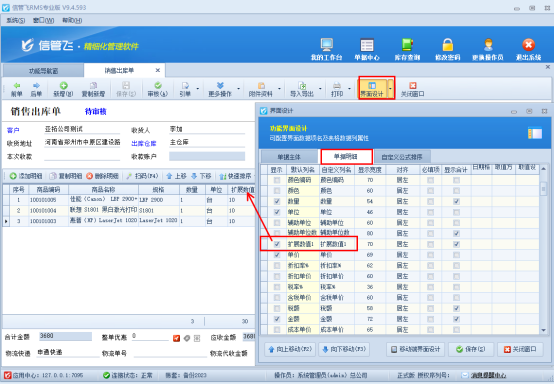Open 库存查询 inventory query icon
554x384 pixels.
click(407, 45)
